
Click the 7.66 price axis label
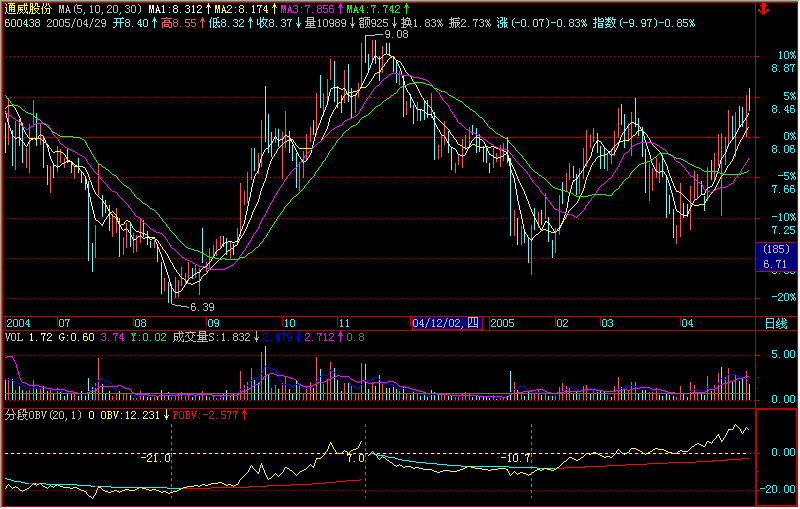(783, 190)
